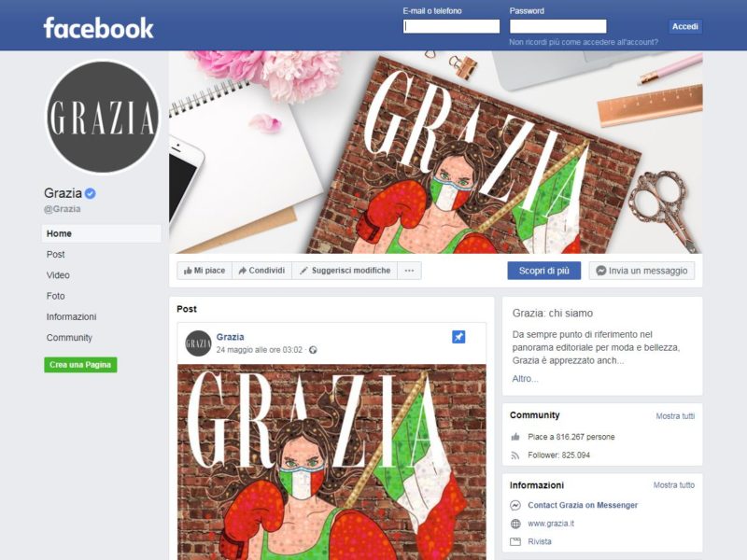This screenshot has height=560, width=747.
Task: Expand description with the Altro... link
Action: 525,379
